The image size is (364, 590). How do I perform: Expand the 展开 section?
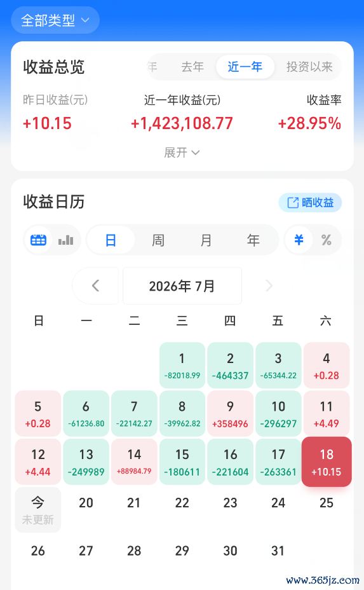(182, 153)
